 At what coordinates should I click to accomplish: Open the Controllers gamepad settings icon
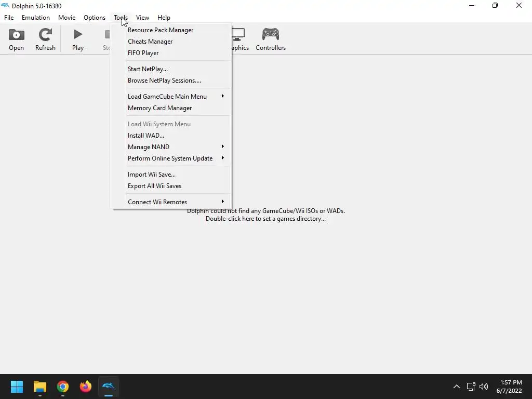[270, 34]
